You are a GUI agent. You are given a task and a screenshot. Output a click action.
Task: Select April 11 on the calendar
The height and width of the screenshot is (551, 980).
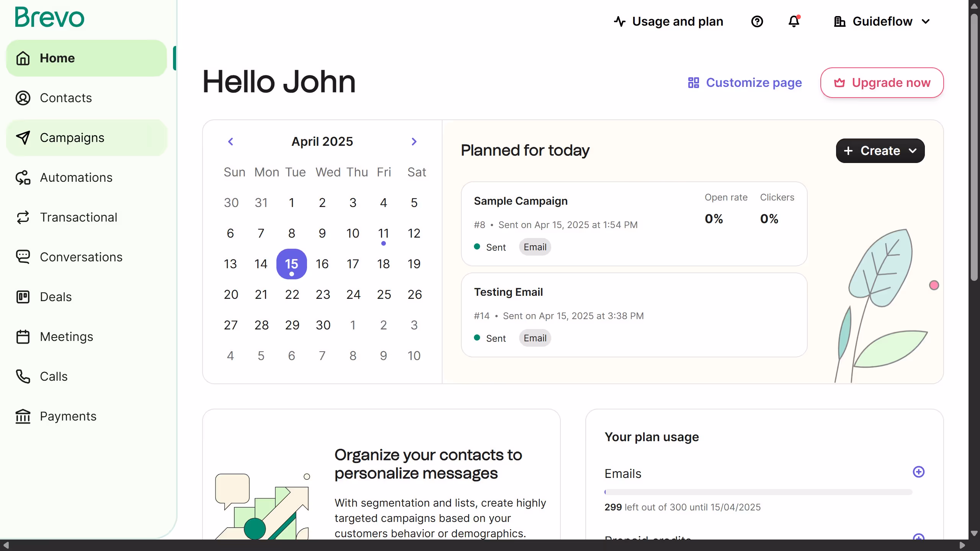pyautogui.click(x=383, y=233)
